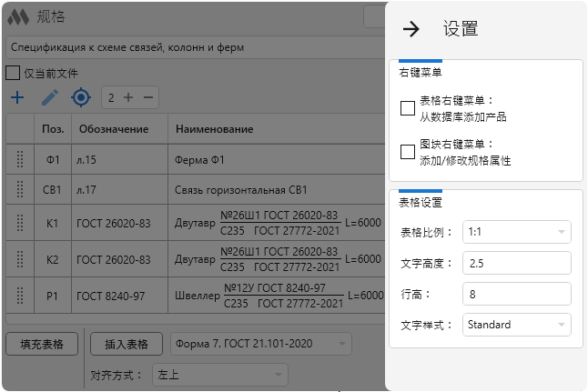
Task: Open the 文字样式 Standard dropdown
Action: coord(516,325)
